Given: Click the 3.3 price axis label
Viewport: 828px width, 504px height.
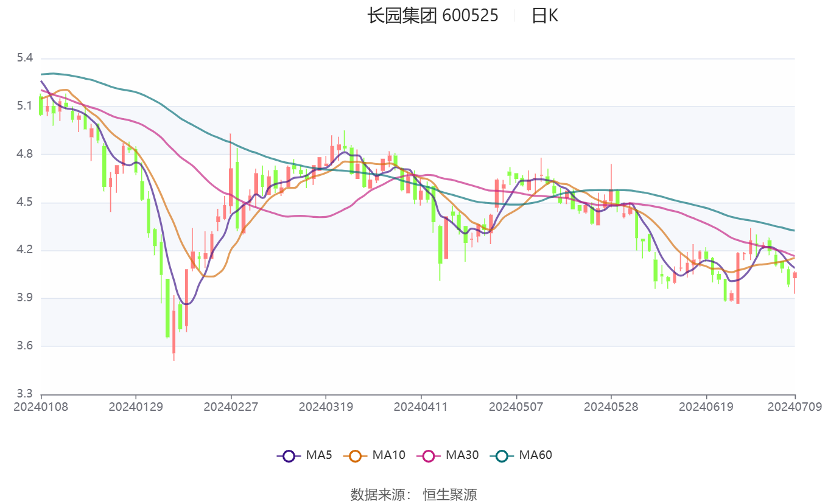Looking at the screenshot, I should click(24, 394).
